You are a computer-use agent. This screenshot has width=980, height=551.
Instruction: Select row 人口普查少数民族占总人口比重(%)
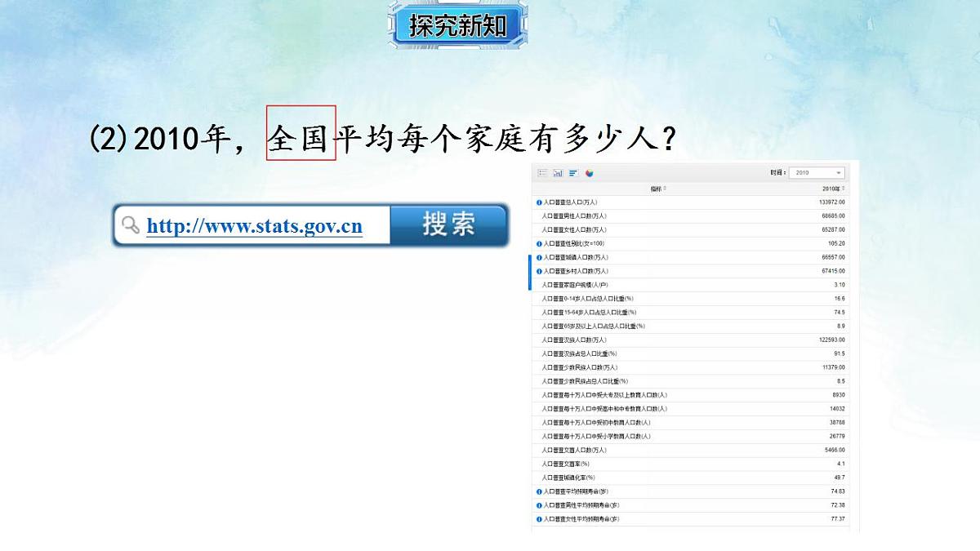[x=691, y=381]
